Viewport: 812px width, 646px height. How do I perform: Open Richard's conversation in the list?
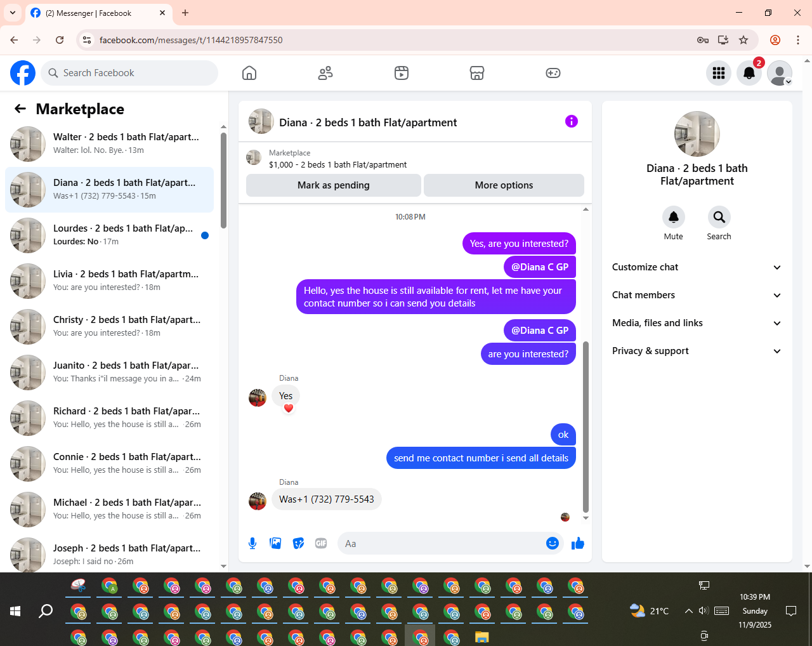pyautogui.click(x=109, y=418)
